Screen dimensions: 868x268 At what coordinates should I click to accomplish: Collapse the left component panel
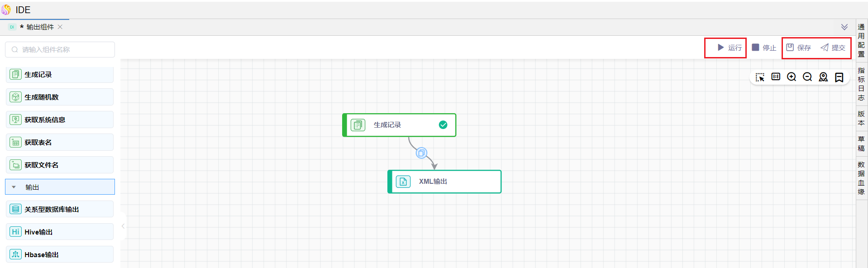(123, 226)
